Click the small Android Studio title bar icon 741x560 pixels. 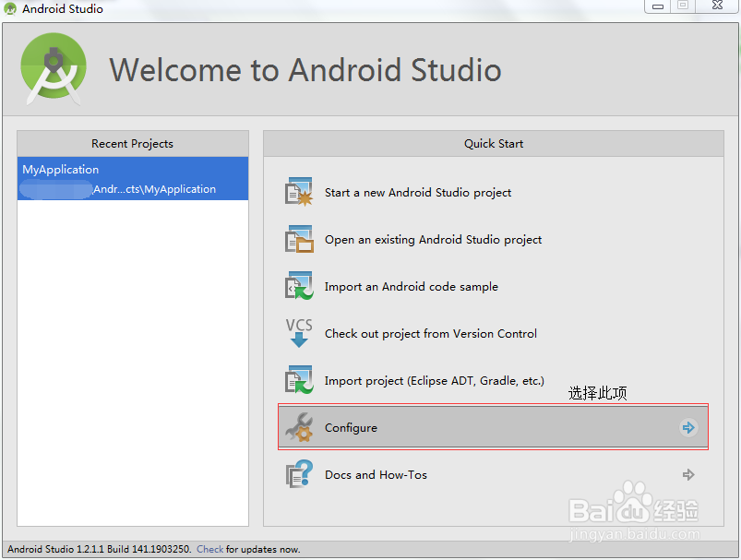pos(10,8)
